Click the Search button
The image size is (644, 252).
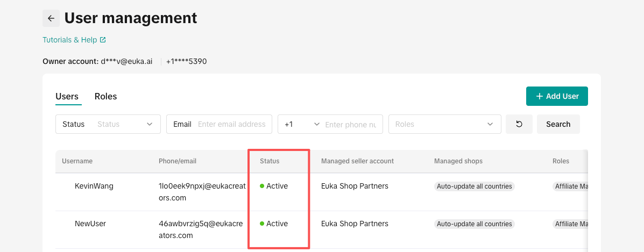pos(558,124)
